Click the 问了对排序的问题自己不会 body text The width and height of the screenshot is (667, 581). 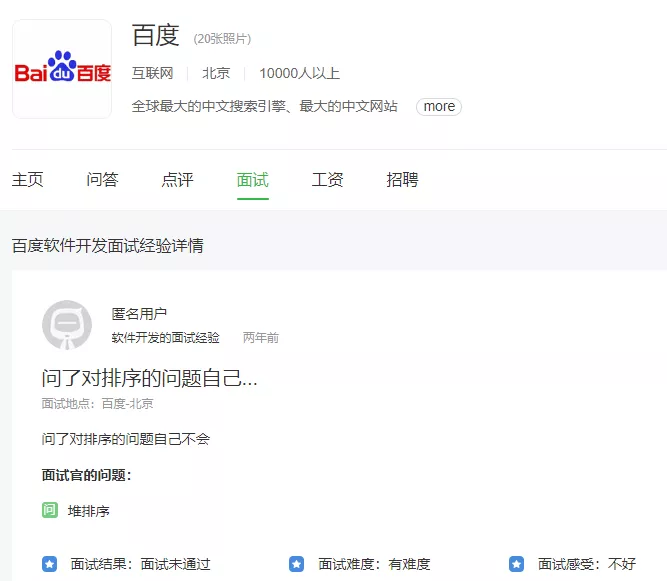[126, 439]
